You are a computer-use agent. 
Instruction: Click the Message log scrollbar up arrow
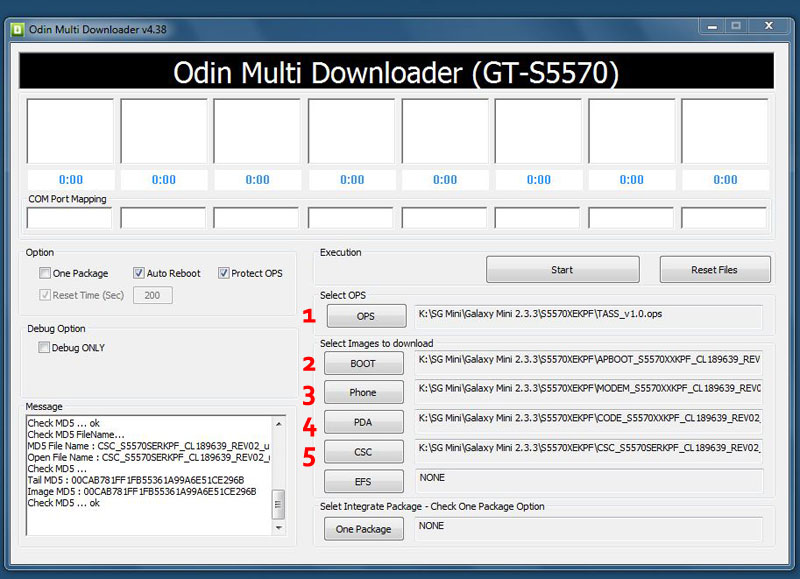point(279,423)
